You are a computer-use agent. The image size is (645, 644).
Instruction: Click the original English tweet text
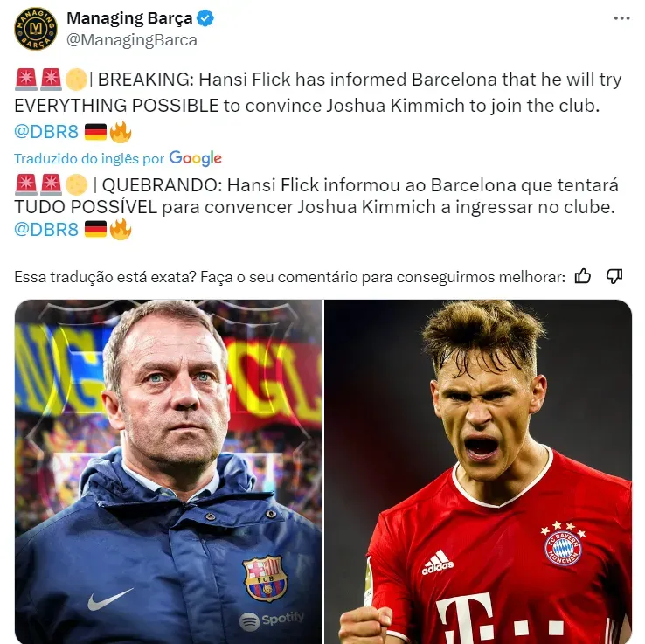tap(318, 93)
